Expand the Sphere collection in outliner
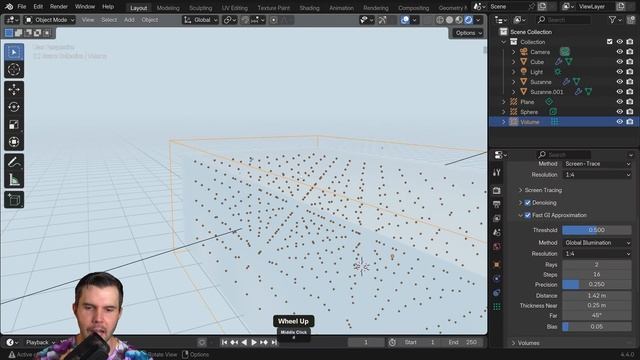This screenshot has height=360, width=640. click(x=504, y=112)
